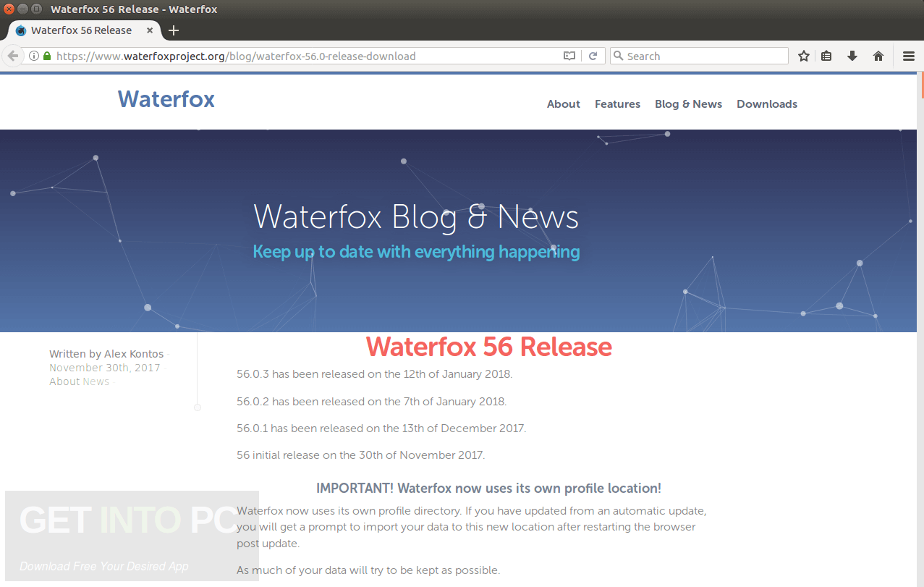Click the green secure connection padlock
This screenshot has height=587, width=924.
point(46,56)
